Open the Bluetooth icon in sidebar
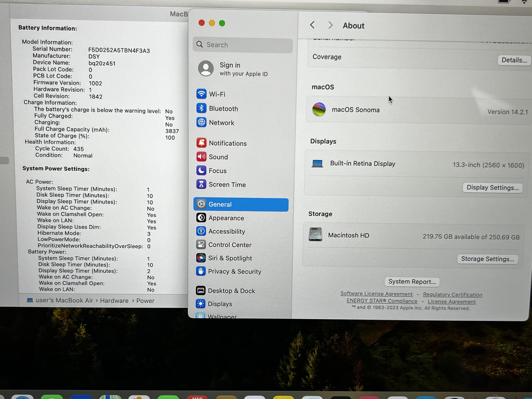532x399 pixels. (x=201, y=108)
